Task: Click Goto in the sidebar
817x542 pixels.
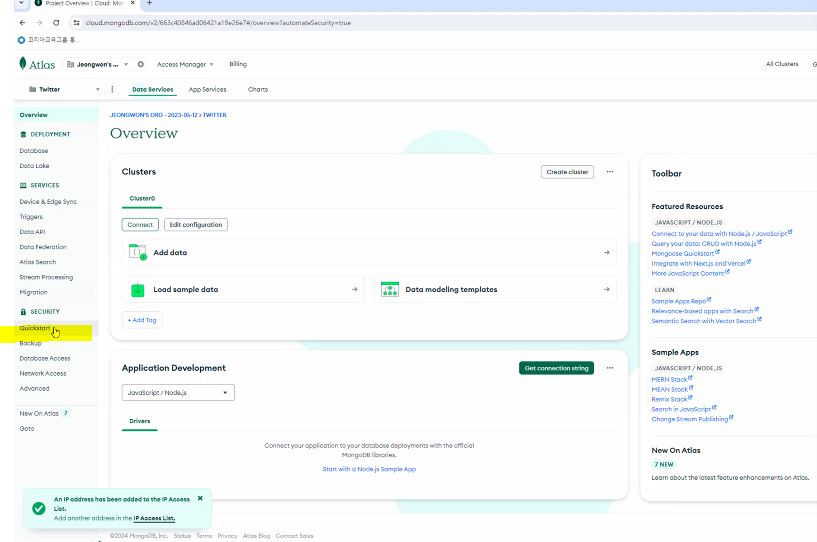Action: coord(27,428)
